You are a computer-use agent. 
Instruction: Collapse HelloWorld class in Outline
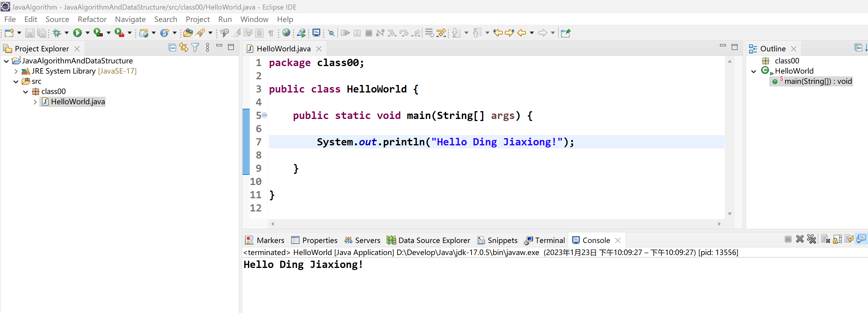pyautogui.click(x=754, y=71)
